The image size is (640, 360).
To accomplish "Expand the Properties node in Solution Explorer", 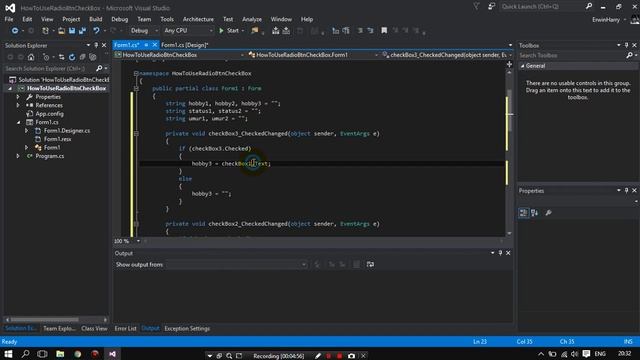I will pyautogui.click(x=18, y=97).
